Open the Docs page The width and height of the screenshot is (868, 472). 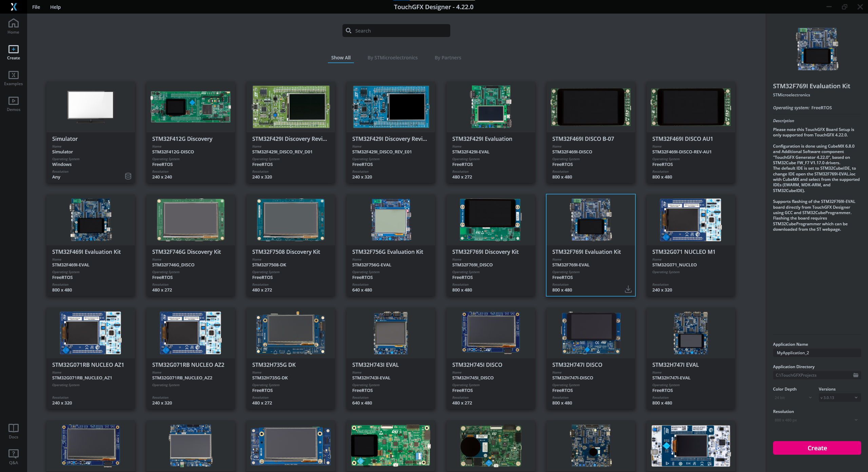coord(14,431)
